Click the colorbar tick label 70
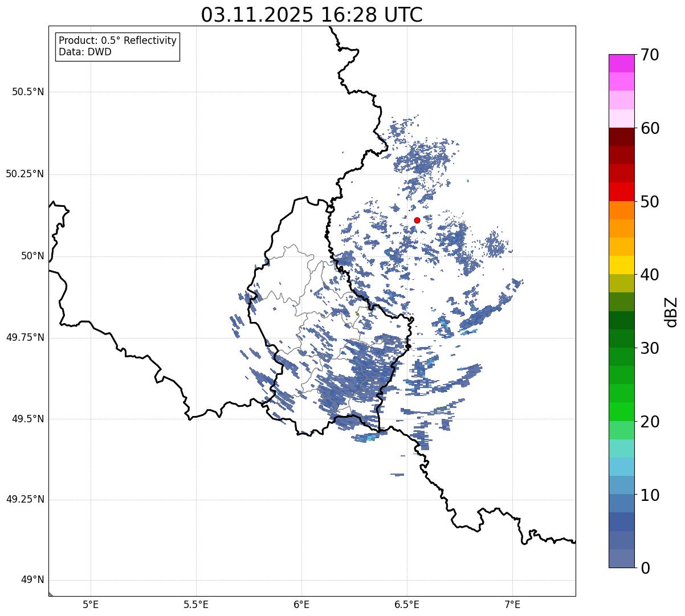The height and width of the screenshot is (616, 685). 649,55
